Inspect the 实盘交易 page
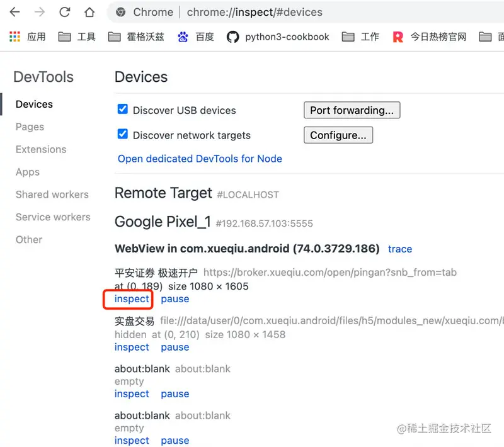Viewport: 504px width, 447px height. [x=132, y=347]
